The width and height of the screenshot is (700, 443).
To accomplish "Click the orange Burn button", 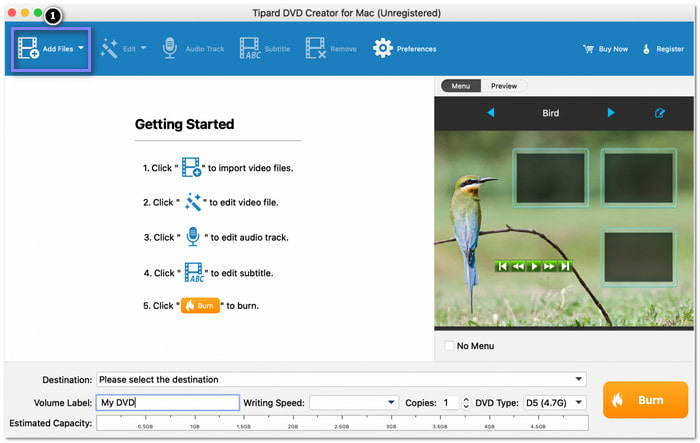I will pos(645,400).
